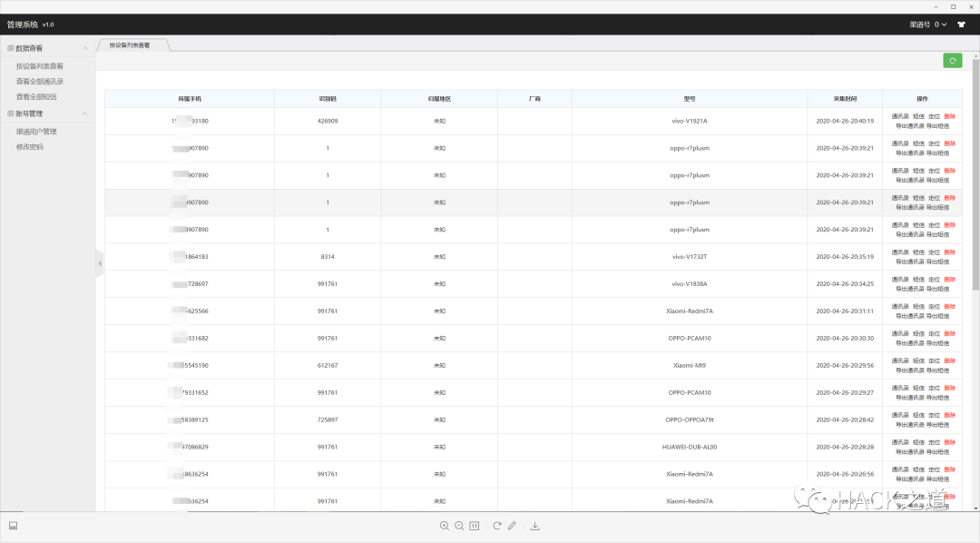Screen dimensions: 980x543
Task: Click 导出短信 for HUAWEI-DUB-AL00 row
Action: tap(937, 451)
